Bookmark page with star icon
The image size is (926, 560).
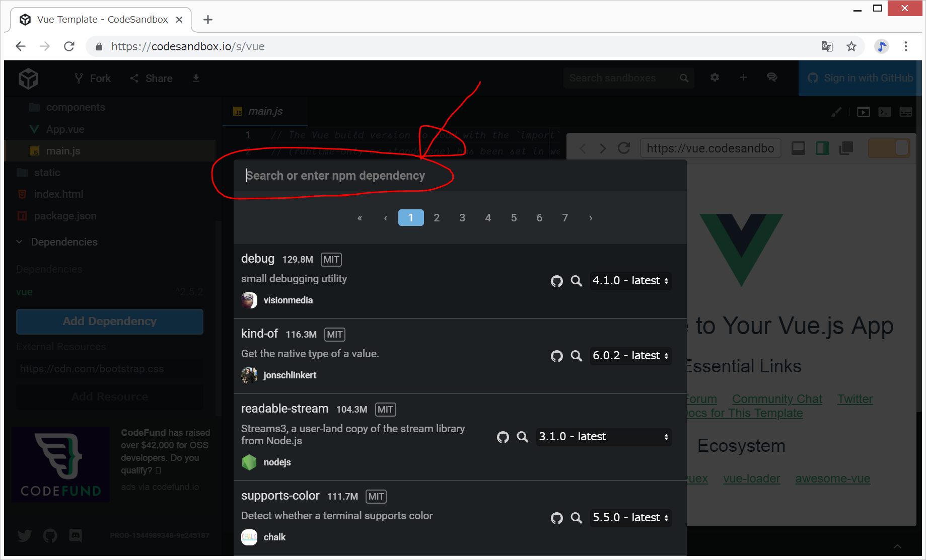tap(851, 47)
